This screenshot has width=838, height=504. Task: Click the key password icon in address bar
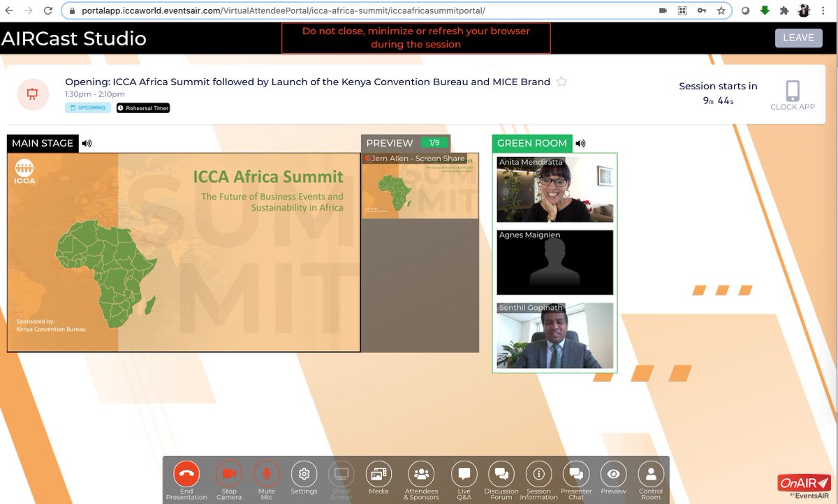702,11
